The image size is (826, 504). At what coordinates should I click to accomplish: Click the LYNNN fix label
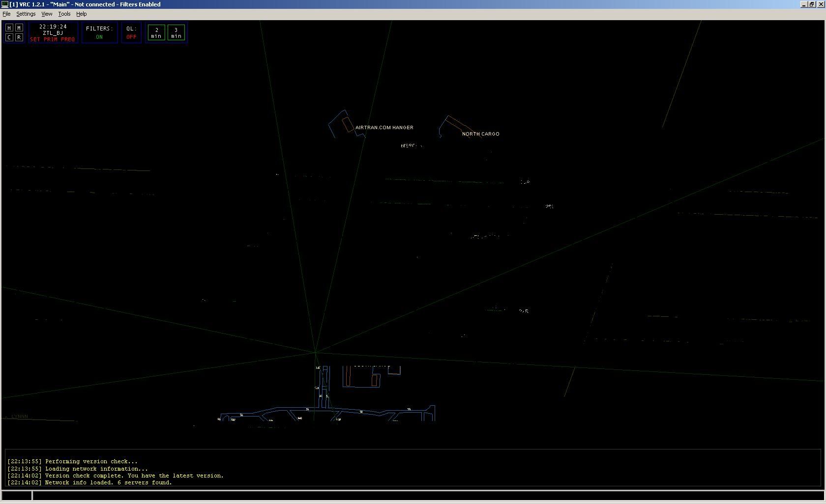pos(20,417)
